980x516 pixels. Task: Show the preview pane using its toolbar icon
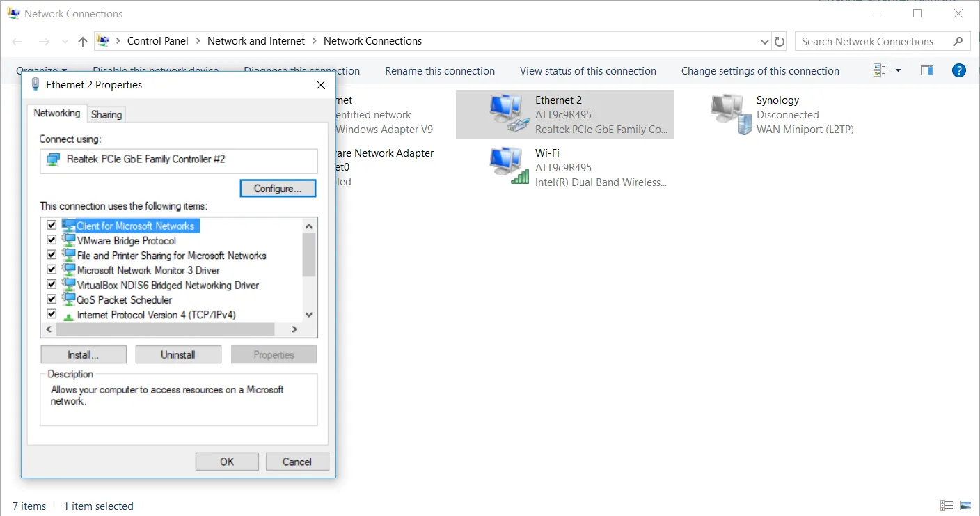[926, 70]
